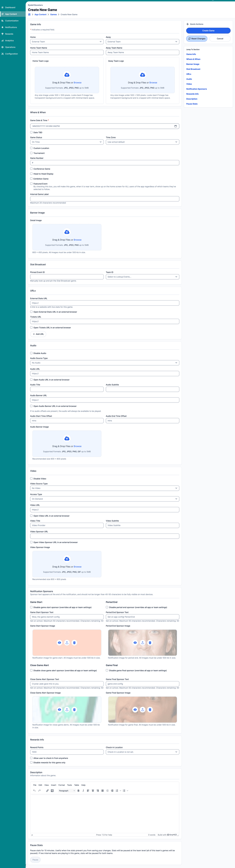Click the Create Game button

point(208,31)
